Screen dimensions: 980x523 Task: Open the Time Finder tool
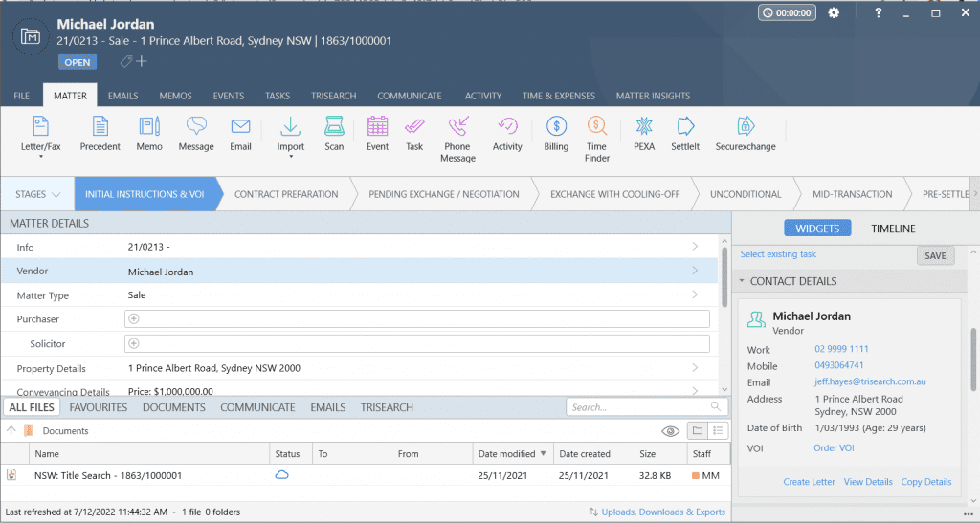(x=596, y=126)
